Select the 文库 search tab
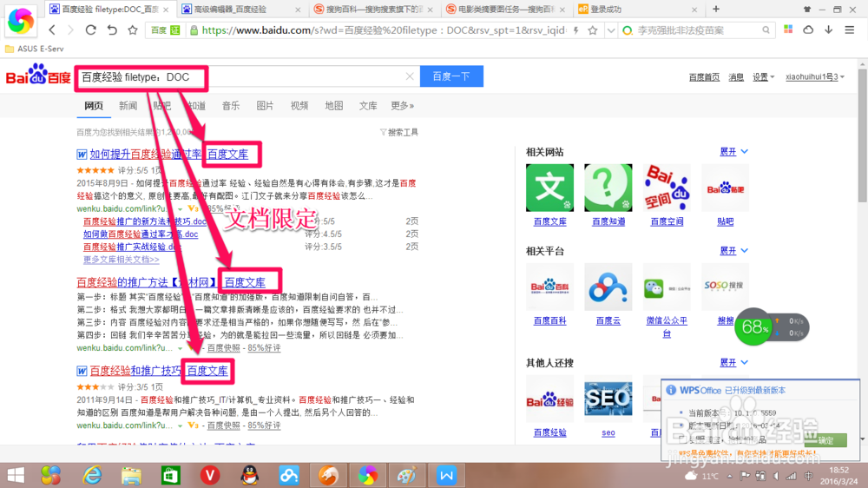Screen dimensions: 868x488 (368, 106)
